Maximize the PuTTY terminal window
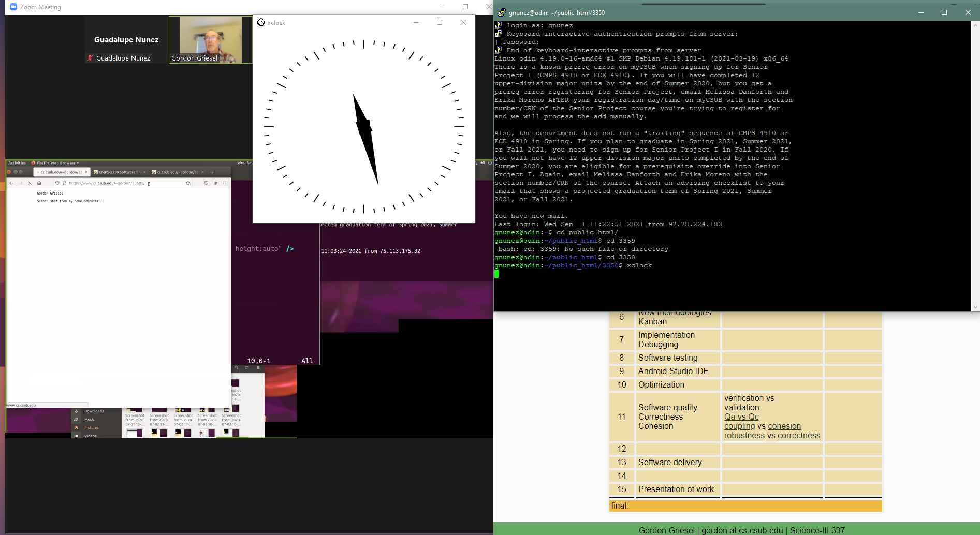 point(944,12)
